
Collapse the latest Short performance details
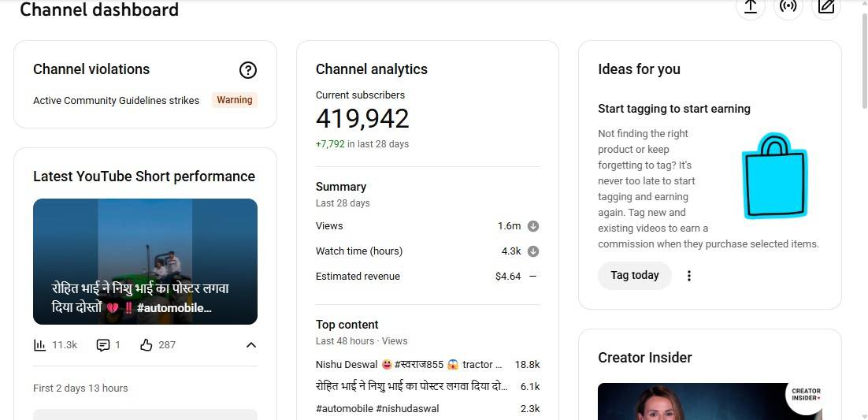[250, 345]
